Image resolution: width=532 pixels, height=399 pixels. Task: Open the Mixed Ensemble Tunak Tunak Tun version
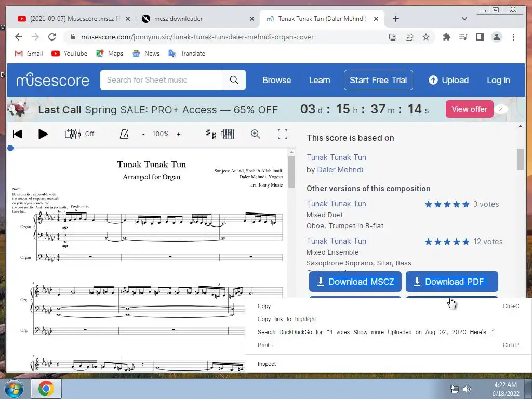coord(336,241)
